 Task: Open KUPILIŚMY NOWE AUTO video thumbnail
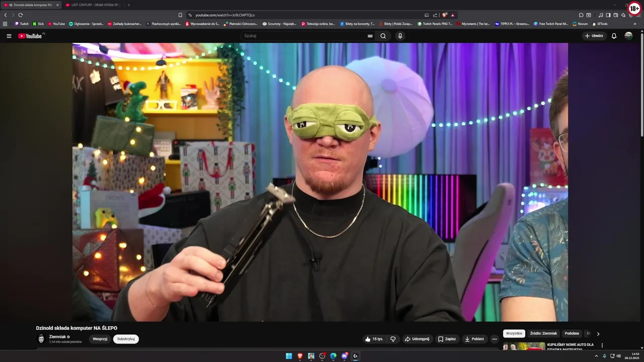tap(524, 346)
